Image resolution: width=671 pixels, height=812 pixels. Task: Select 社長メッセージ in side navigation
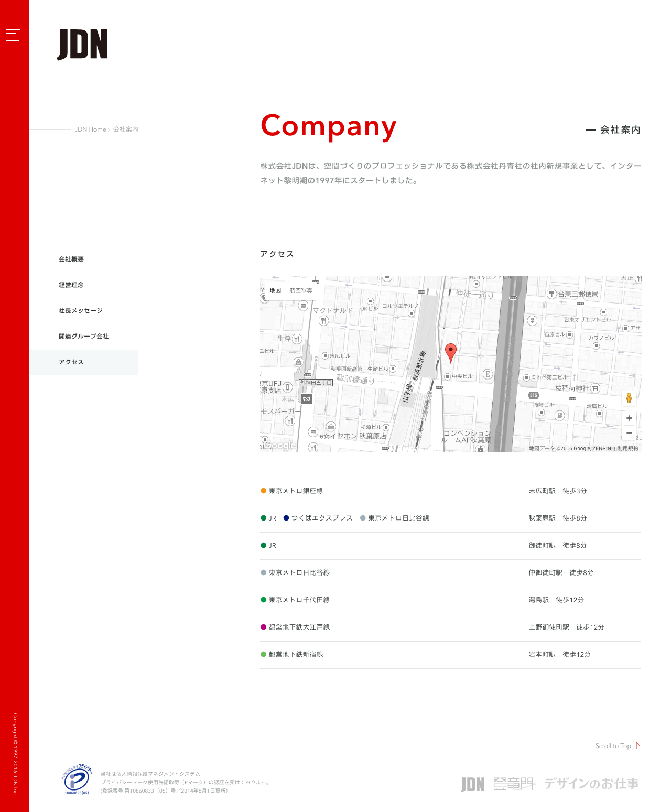pyautogui.click(x=81, y=311)
